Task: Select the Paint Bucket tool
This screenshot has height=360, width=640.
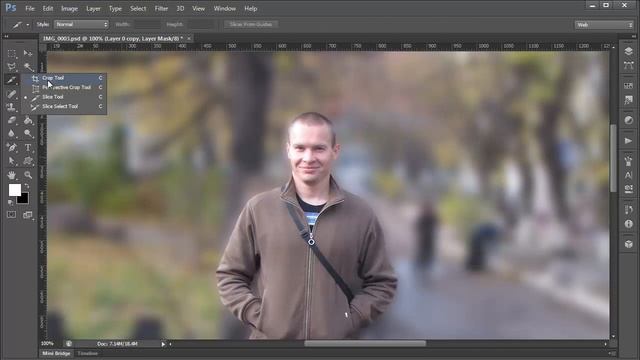Action: 28,120
